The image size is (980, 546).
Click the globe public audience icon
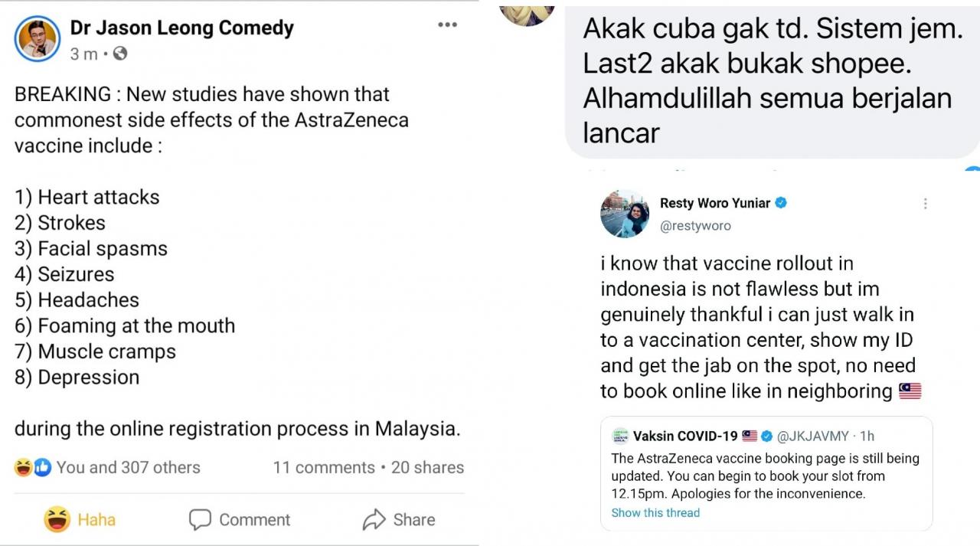(x=119, y=54)
